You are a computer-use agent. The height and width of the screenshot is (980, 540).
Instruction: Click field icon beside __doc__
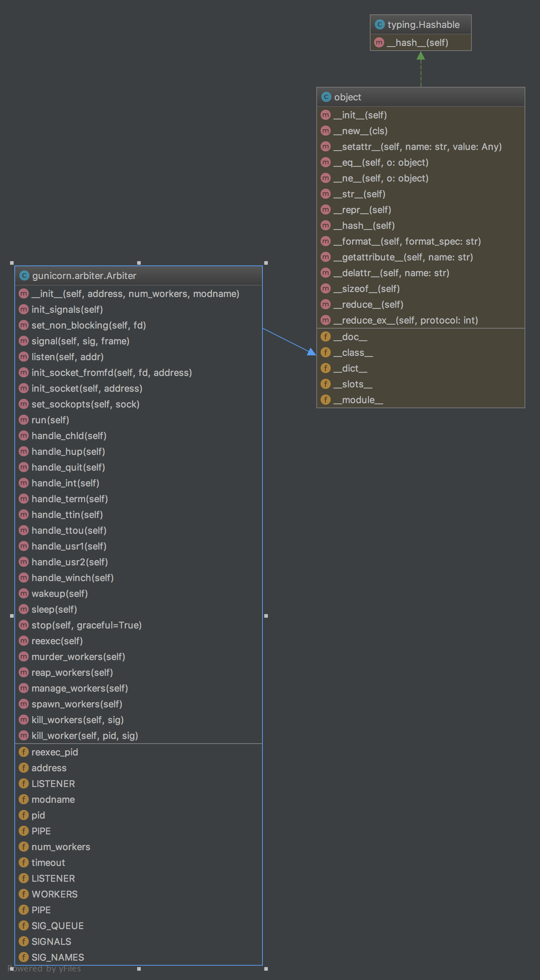[x=326, y=337]
